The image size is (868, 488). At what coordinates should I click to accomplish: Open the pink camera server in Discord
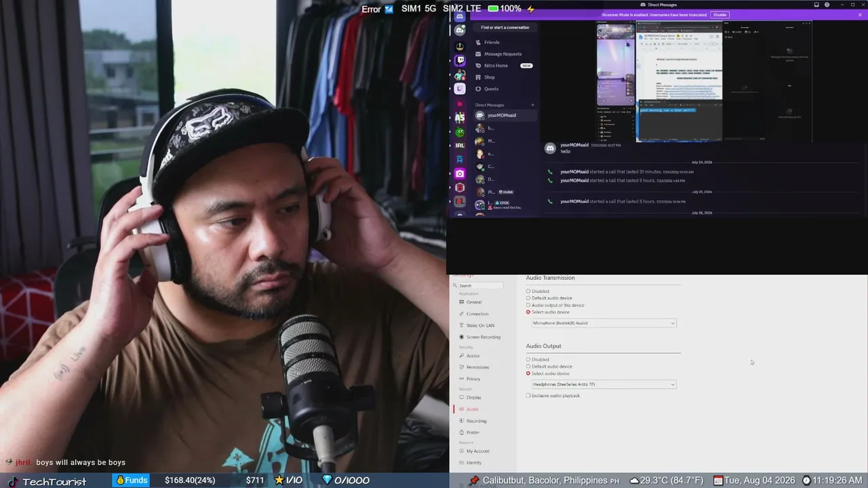tap(460, 174)
